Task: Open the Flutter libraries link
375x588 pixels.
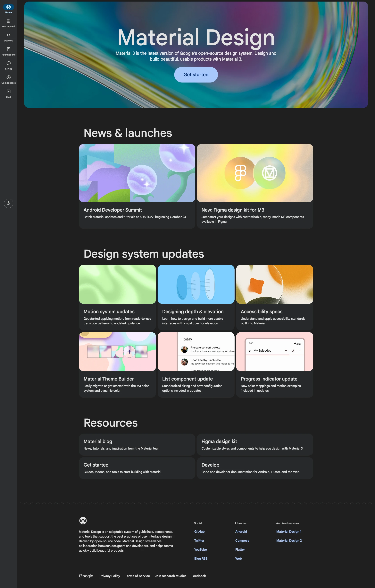Action: [240, 549]
